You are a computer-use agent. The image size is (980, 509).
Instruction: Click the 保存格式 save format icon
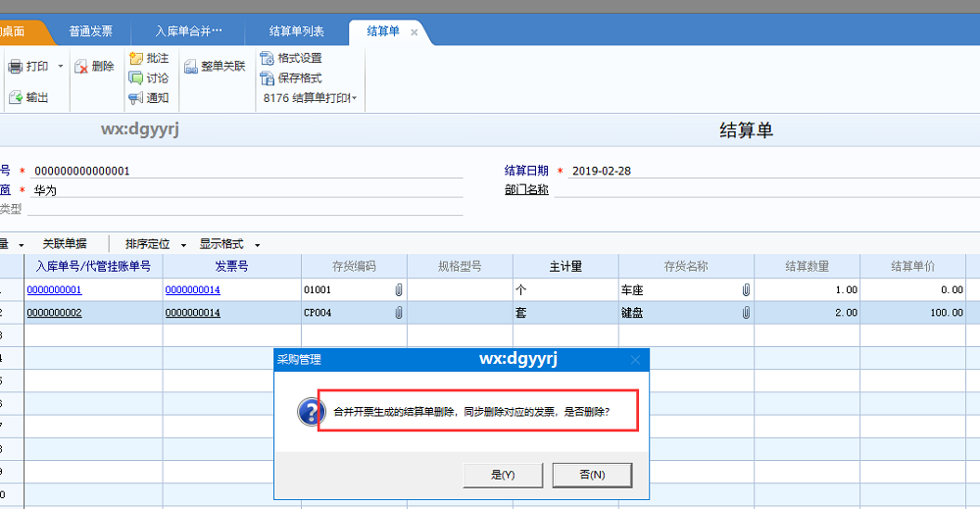point(267,78)
